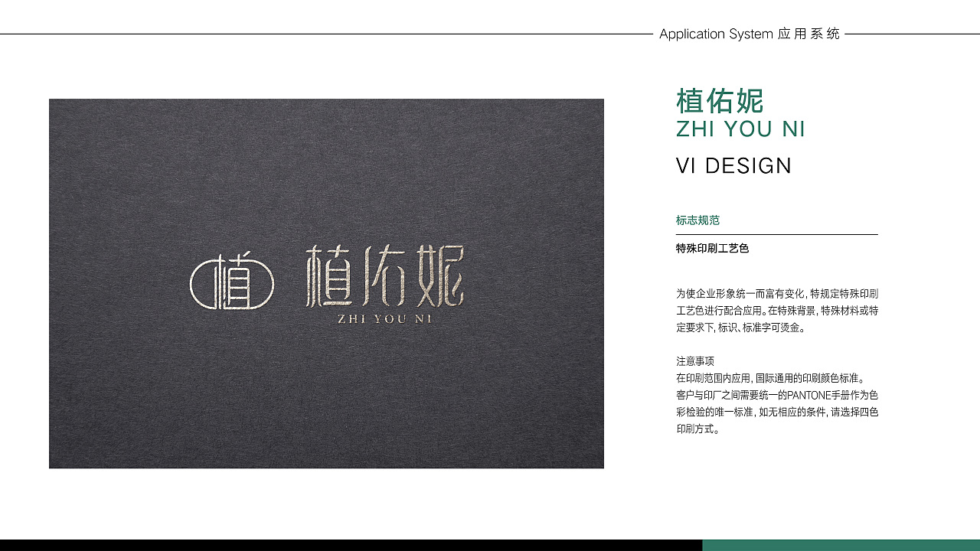Click the 'Application System 应用系统' header text
The height and width of the screenshot is (551, 980).
coord(750,34)
